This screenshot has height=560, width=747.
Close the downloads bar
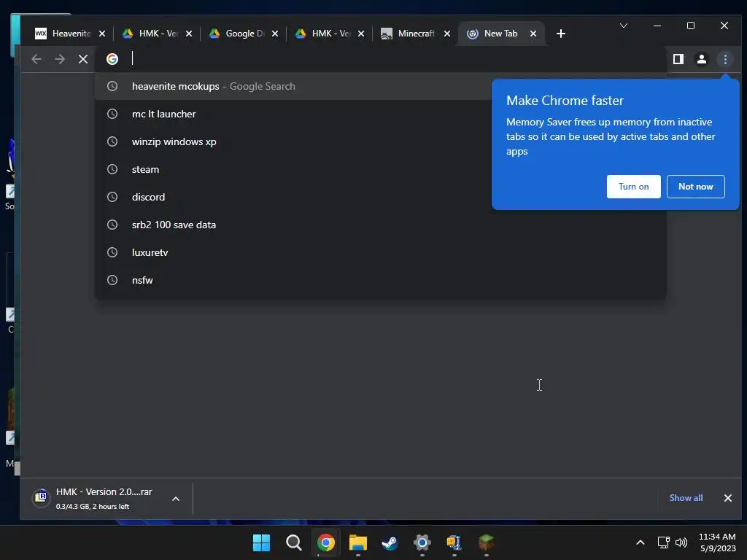point(727,498)
